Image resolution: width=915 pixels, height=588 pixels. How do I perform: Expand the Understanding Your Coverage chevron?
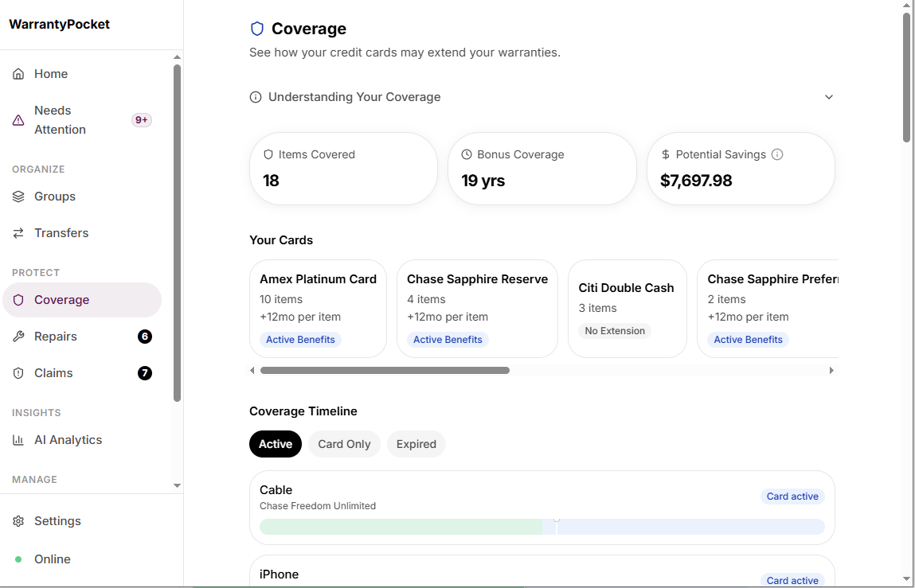click(829, 97)
